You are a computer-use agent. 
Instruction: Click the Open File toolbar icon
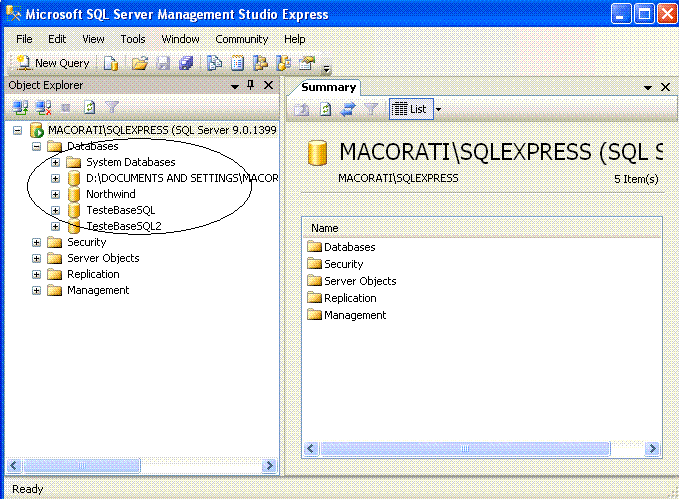tap(140, 63)
